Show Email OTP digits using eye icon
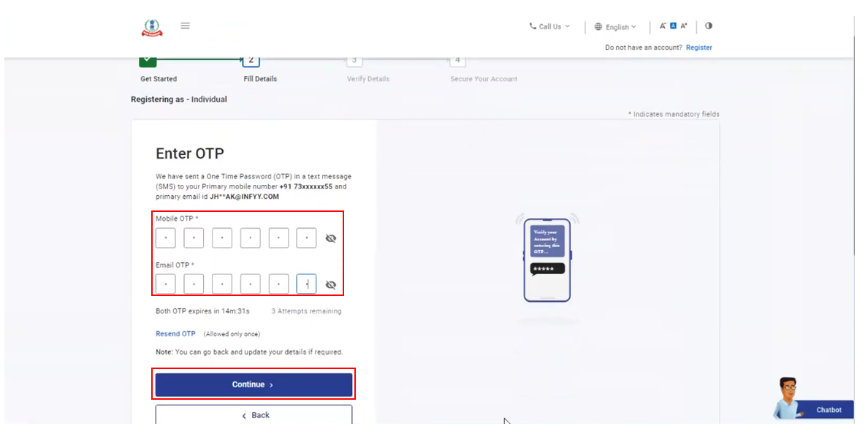 point(330,285)
